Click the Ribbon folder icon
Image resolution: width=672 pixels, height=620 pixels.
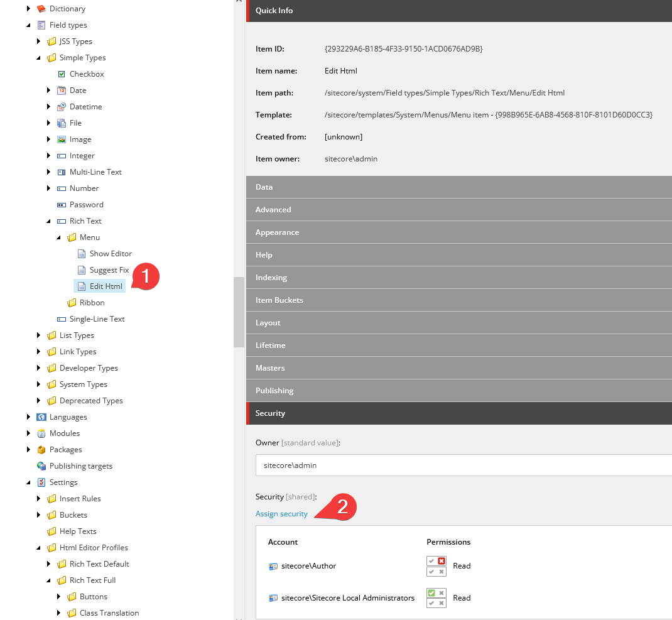(72, 303)
